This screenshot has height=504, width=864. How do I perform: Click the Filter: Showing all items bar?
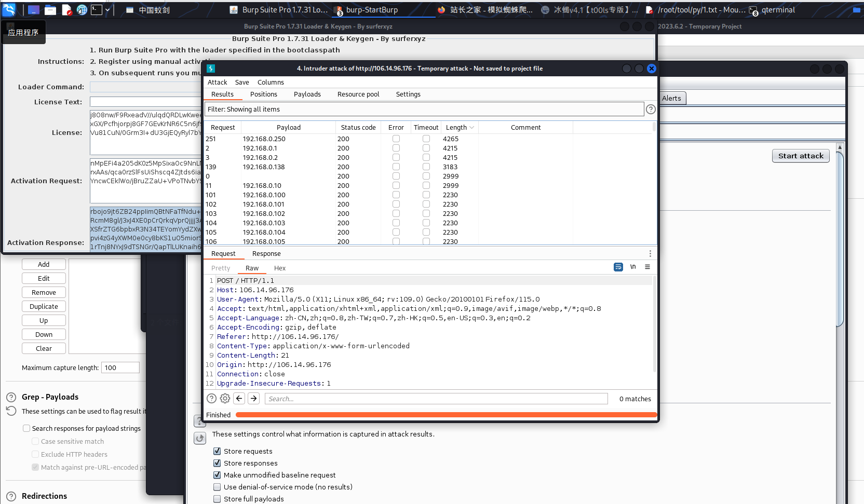point(424,109)
